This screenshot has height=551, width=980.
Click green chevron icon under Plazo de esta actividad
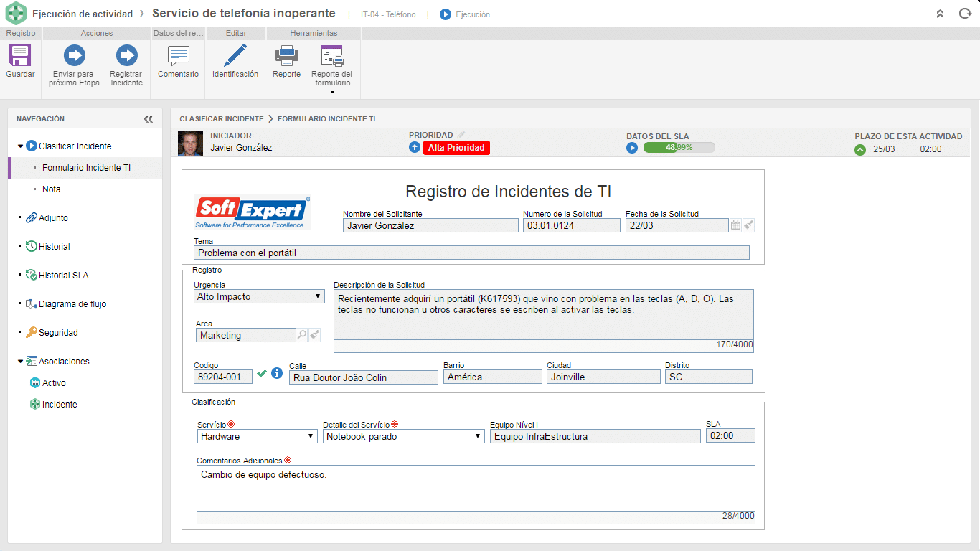pyautogui.click(x=860, y=149)
